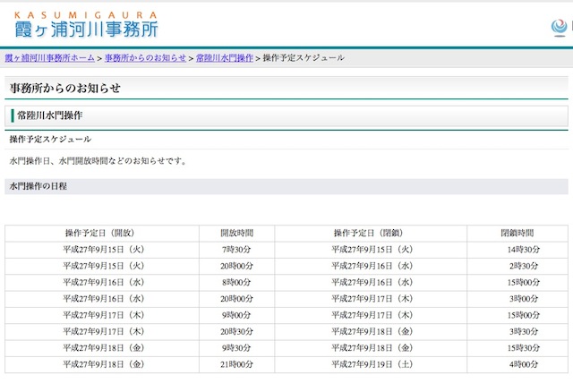
Task: Click closing time 3時00分
Action: tap(524, 299)
